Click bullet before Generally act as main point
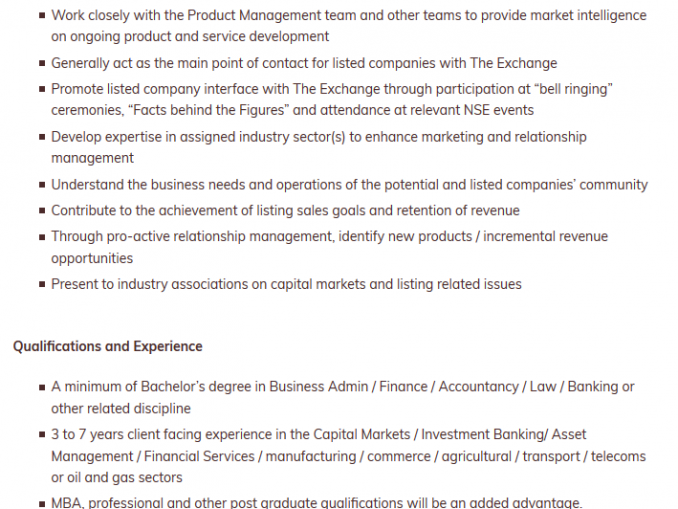 [x=42, y=63]
